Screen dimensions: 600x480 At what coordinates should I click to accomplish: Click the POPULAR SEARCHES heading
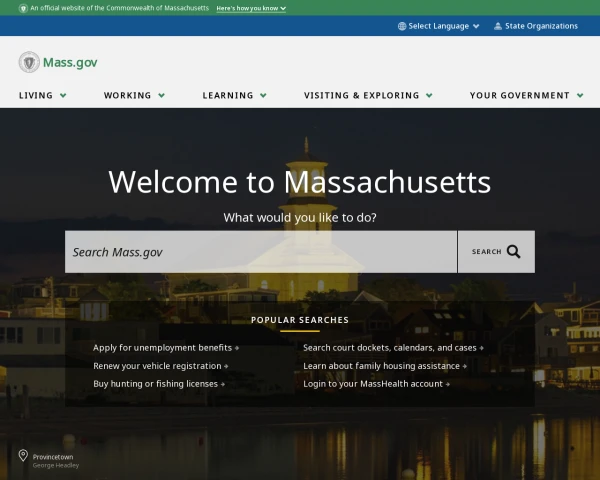(x=300, y=320)
